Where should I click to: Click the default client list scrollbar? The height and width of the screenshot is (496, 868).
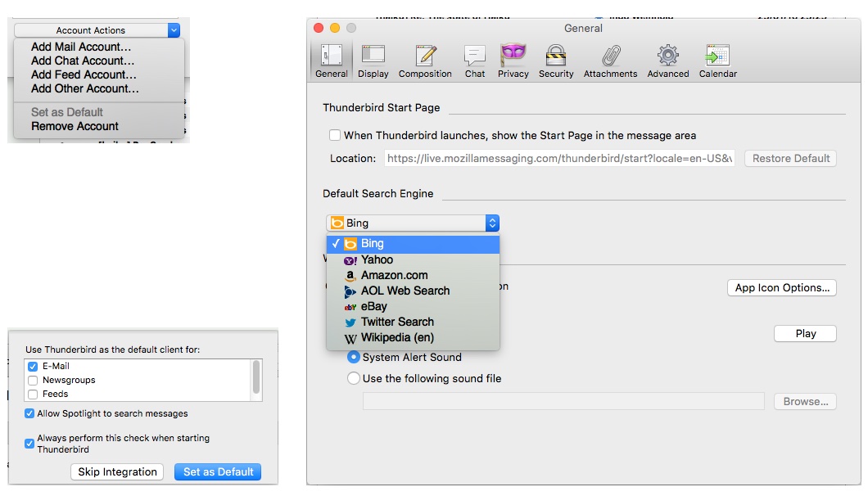pyautogui.click(x=255, y=377)
